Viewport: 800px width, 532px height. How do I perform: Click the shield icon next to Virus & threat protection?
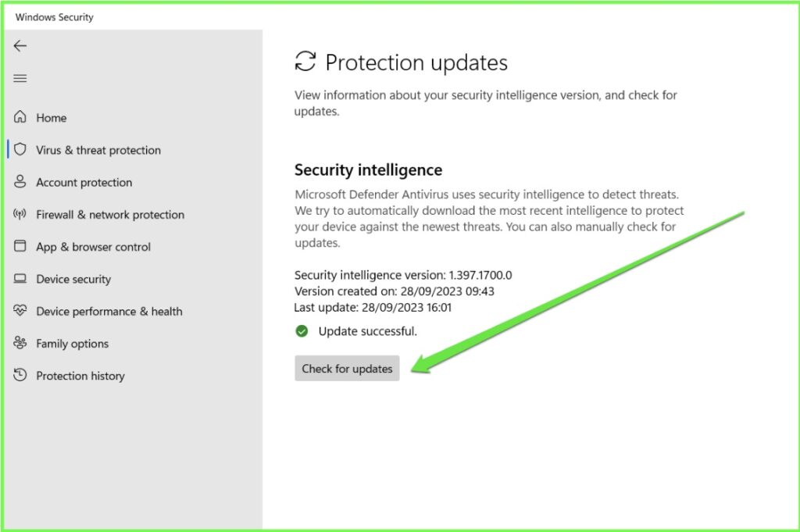point(19,150)
